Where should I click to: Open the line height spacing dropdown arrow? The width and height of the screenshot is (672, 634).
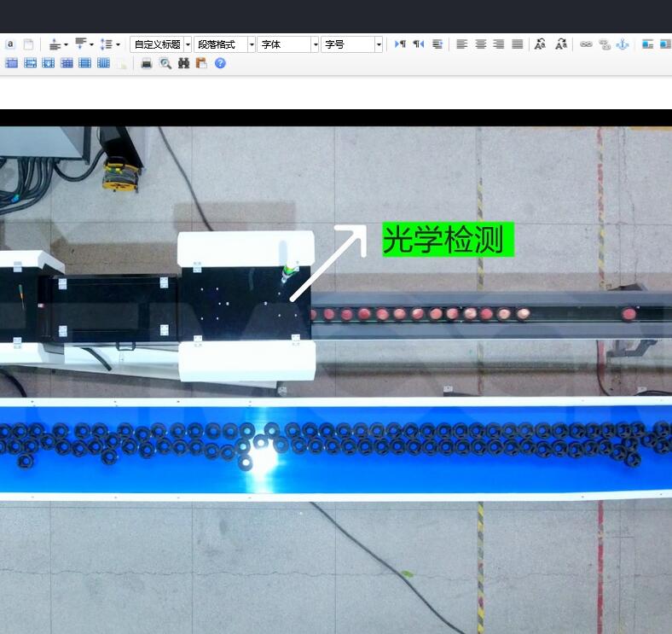click(118, 44)
